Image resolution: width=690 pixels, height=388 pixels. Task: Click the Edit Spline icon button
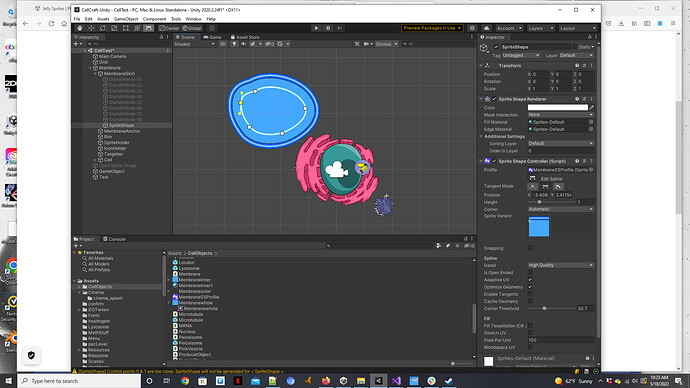click(x=532, y=179)
